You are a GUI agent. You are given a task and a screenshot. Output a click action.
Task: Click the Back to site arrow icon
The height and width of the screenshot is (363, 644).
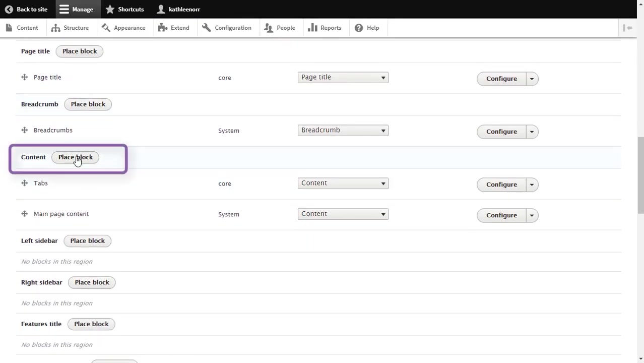click(x=9, y=9)
